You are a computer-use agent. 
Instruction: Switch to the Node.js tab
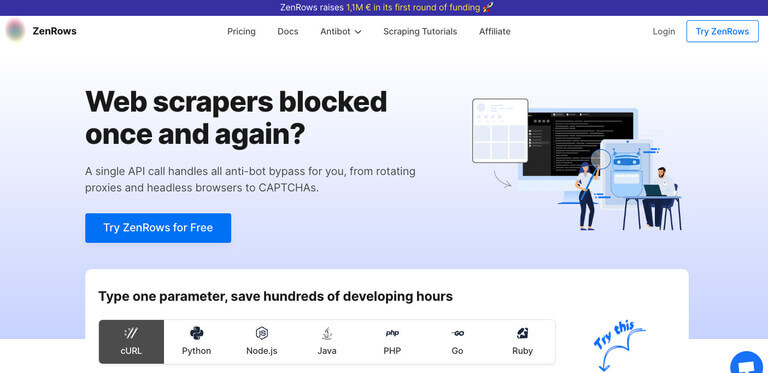(x=262, y=342)
